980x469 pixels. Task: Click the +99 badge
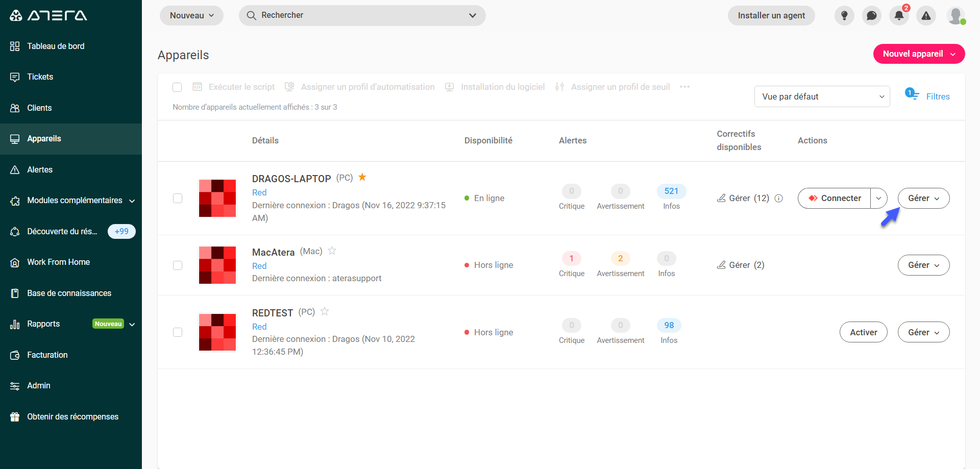(121, 232)
